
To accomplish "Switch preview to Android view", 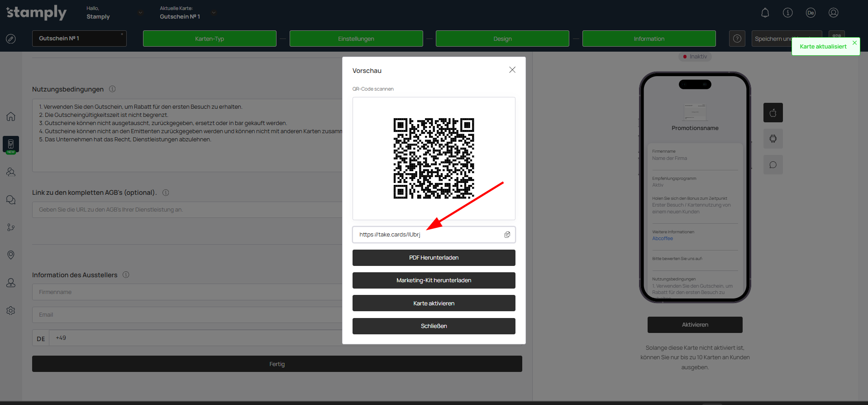I will (x=773, y=139).
